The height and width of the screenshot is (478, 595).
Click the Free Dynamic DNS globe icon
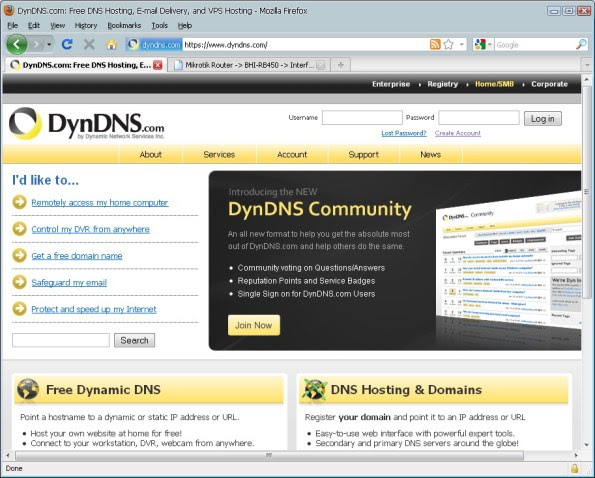[28, 390]
